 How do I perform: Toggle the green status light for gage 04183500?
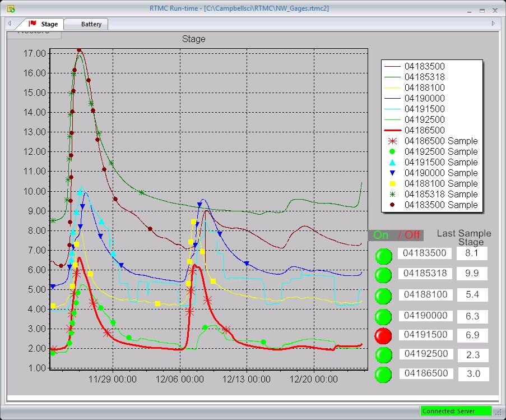pyautogui.click(x=383, y=256)
